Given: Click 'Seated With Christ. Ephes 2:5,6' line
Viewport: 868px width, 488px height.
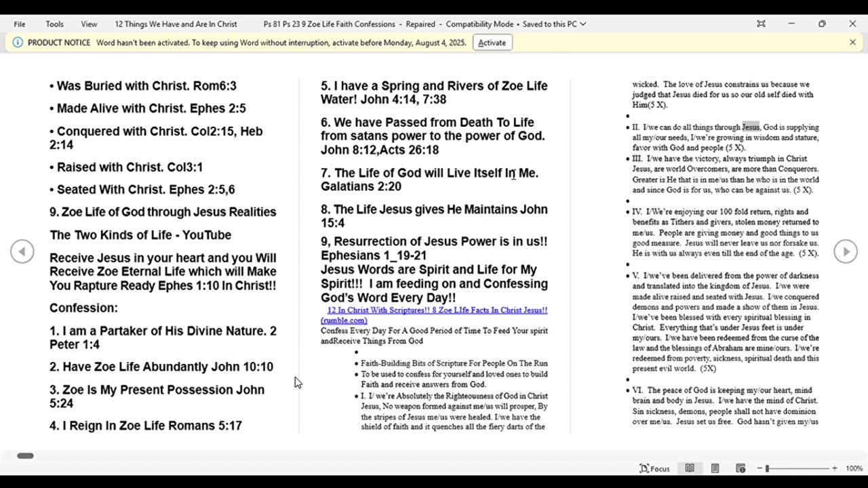Looking at the screenshot, I should pos(142,190).
